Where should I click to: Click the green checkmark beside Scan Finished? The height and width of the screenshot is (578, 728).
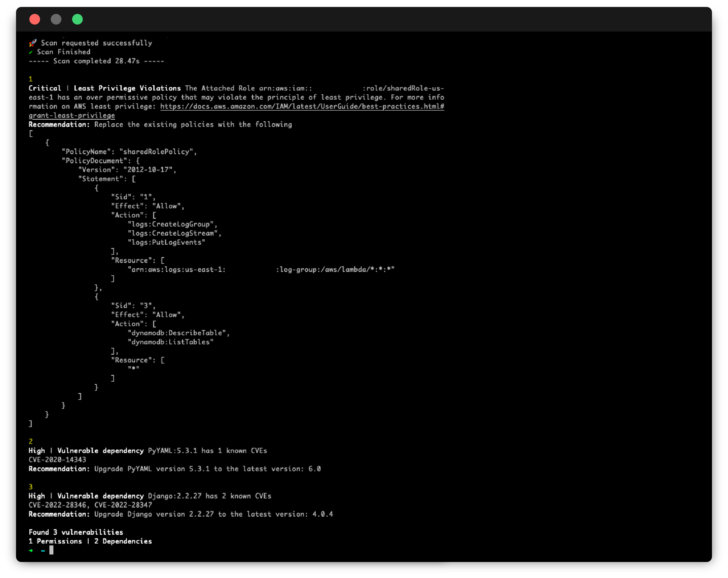click(31, 52)
